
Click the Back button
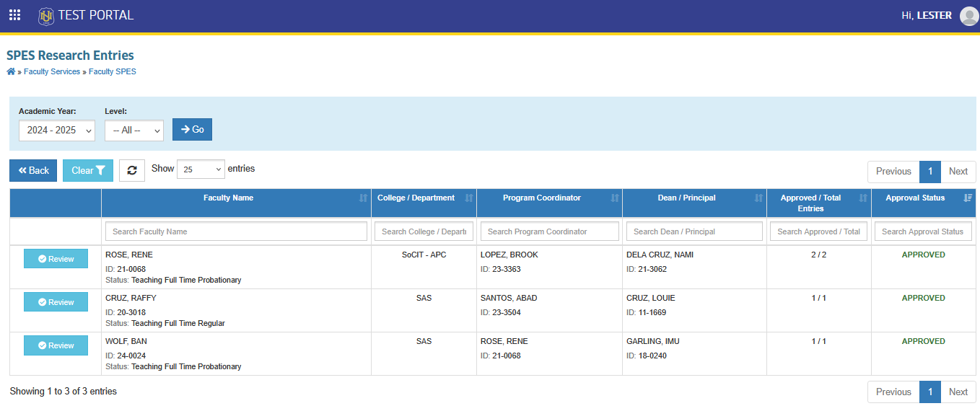coord(33,171)
